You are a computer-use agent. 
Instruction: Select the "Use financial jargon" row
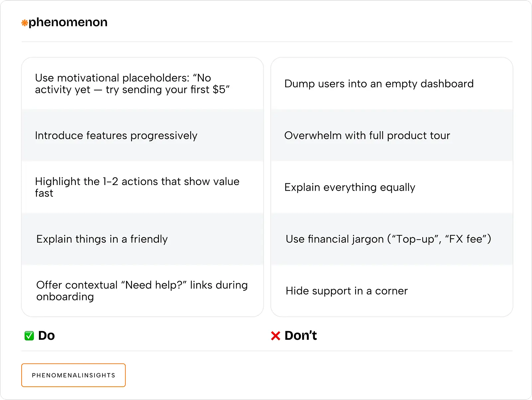pyautogui.click(x=388, y=239)
